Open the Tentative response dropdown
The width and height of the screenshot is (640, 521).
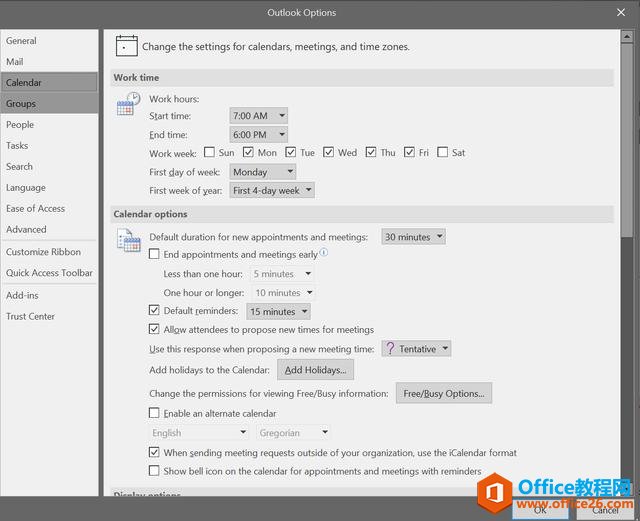click(x=416, y=349)
